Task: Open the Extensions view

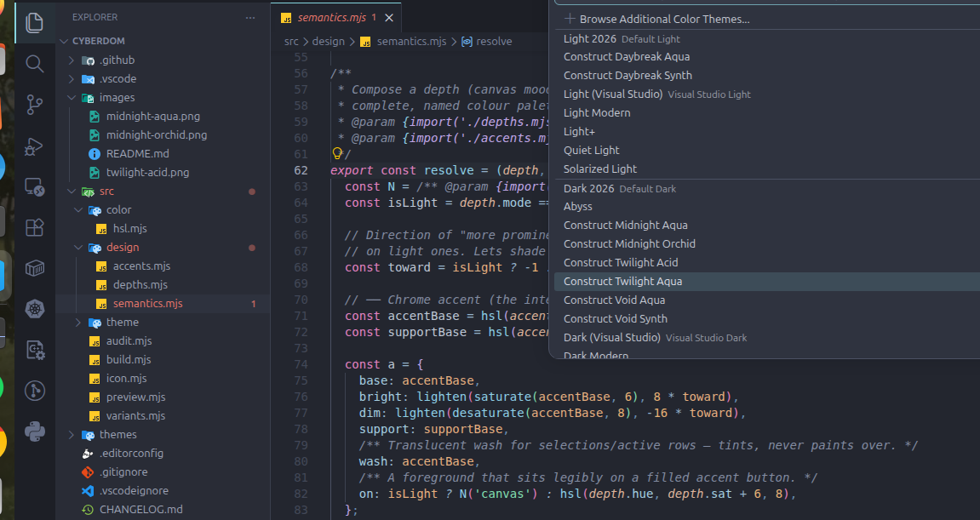Action: (34, 227)
